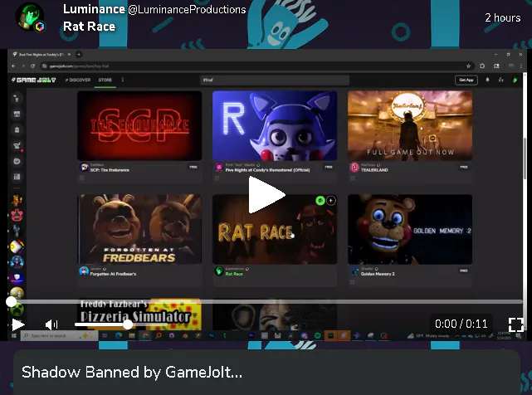Click the Get App button
532x395 pixels.
point(466,80)
